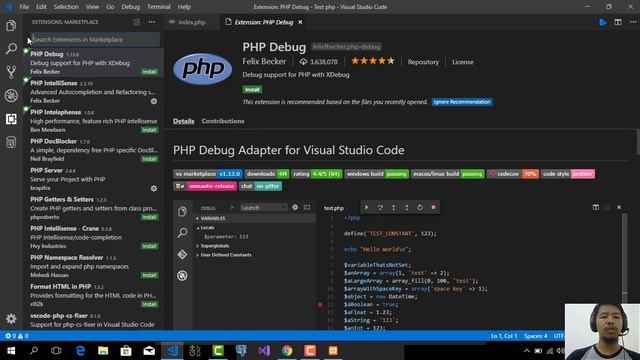The height and width of the screenshot is (360, 640).
Task: Install PHP Intellisense - Crane extension
Action: 149,246
